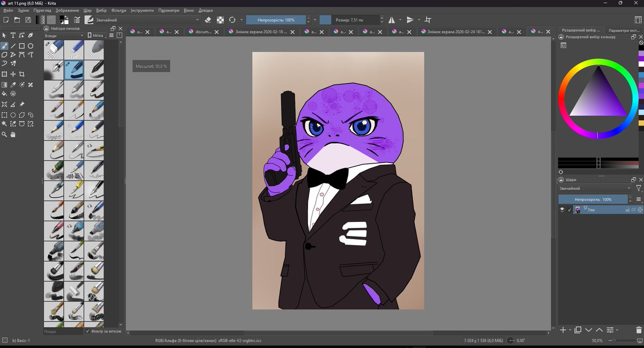644x348 pixels.
Task: Create a new document from toolbar
Action: click(x=5, y=20)
